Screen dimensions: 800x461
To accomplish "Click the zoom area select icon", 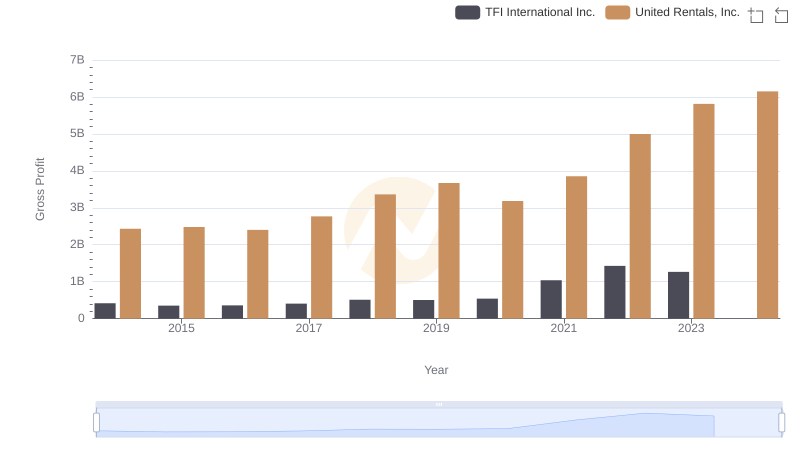I will click(x=756, y=15).
